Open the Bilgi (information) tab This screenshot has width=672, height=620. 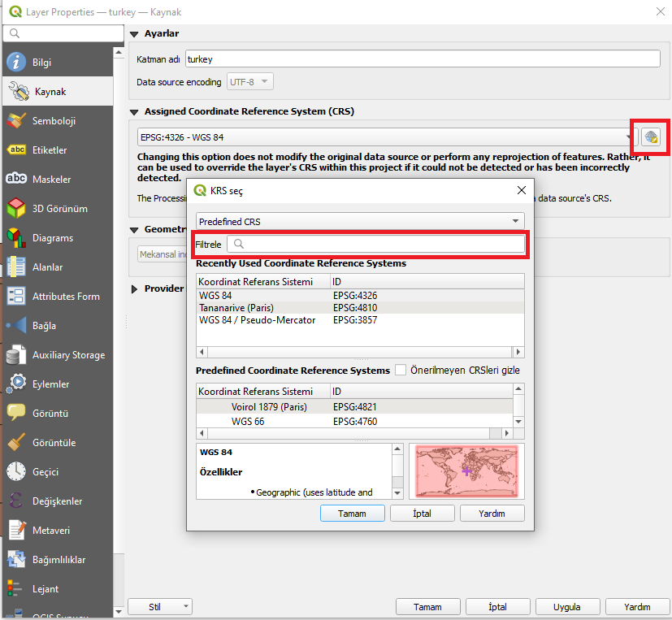pyautogui.click(x=58, y=62)
